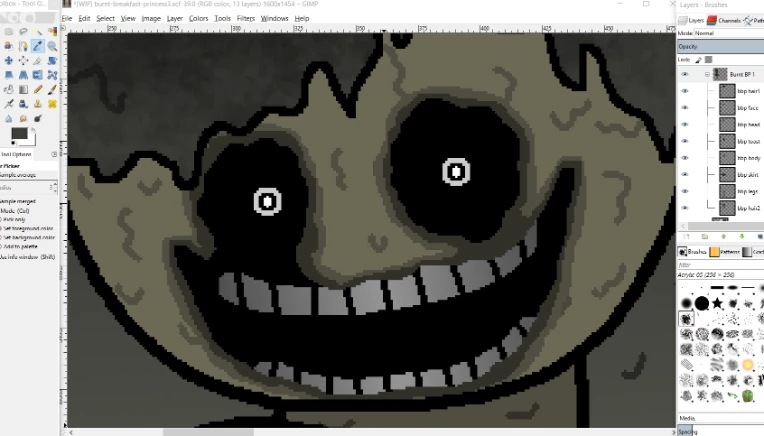764x436 pixels.
Task: Select the Blend gradient tool
Action: click(23, 90)
